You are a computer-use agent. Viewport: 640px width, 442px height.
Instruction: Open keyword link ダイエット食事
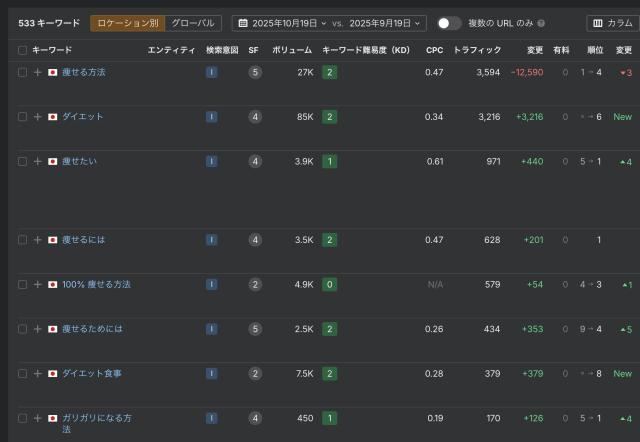pos(92,373)
